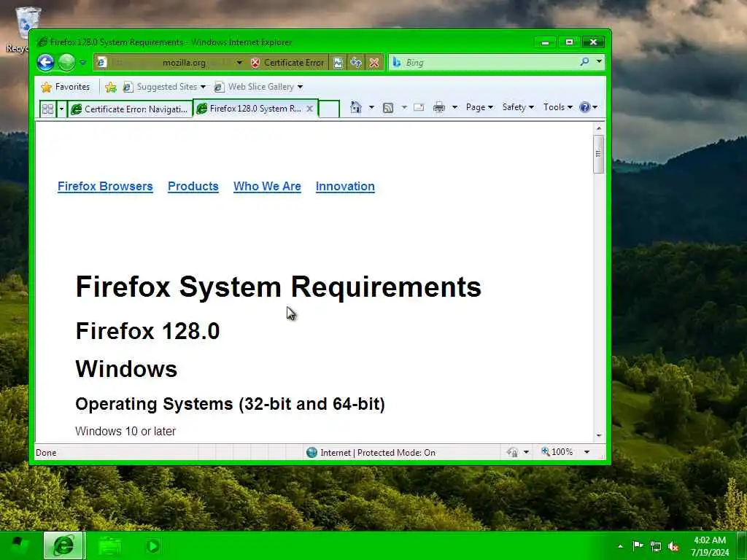The image size is (747, 560).
Task: Open the Help question mark menu
Action: [588, 107]
